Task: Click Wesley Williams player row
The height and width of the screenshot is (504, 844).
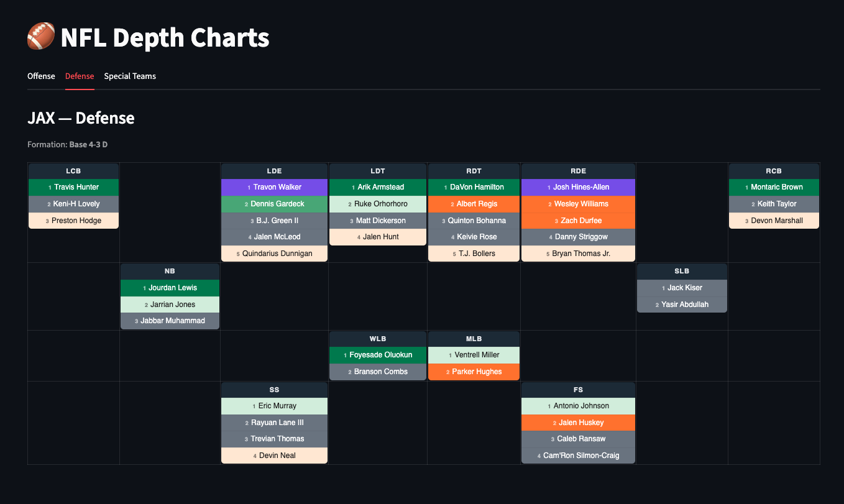Action: tap(578, 204)
